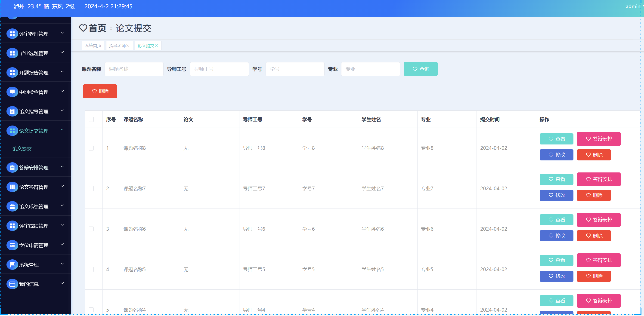Click the 论文成绩管理 briefcase icon
Viewport: 644px width, 316px height.
(12, 207)
